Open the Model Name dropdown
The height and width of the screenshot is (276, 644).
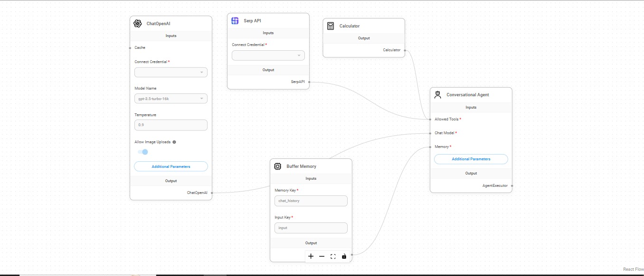click(x=171, y=99)
